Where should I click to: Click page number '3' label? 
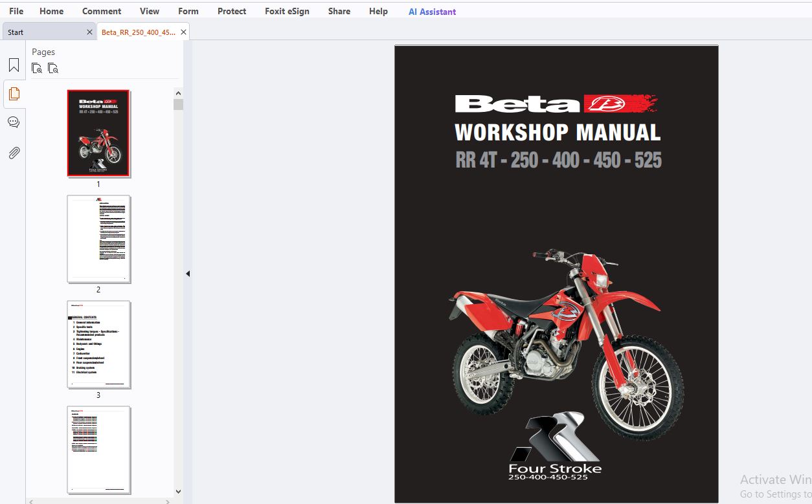pyautogui.click(x=98, y=395)
